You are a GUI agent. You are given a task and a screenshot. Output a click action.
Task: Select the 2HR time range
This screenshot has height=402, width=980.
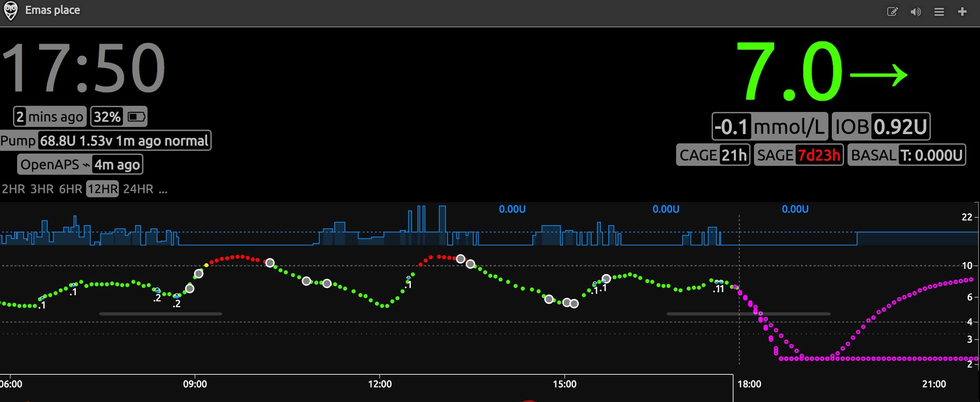[x=13, y=189]
